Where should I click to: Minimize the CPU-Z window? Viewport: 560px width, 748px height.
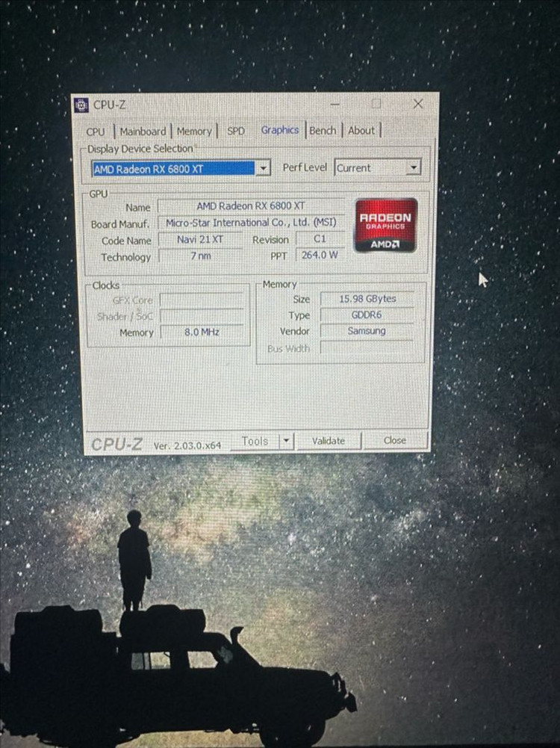335,104
